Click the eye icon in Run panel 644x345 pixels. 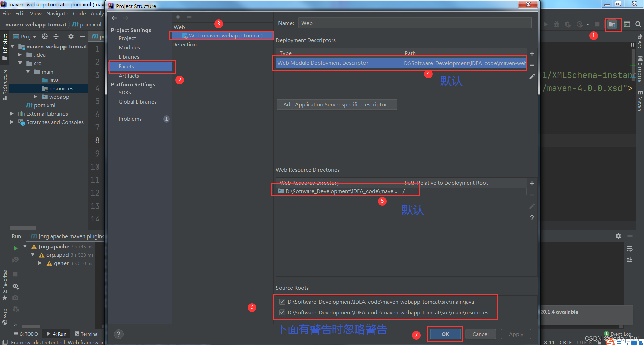tap(15, 286)
